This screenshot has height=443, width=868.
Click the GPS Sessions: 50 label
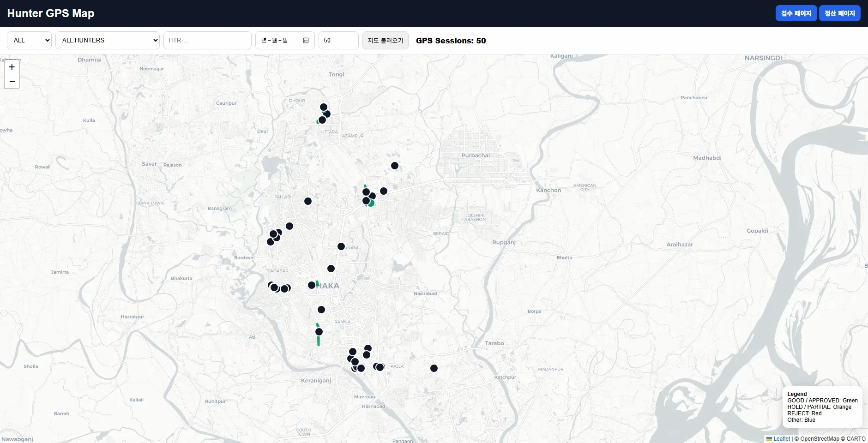[451, 41]
